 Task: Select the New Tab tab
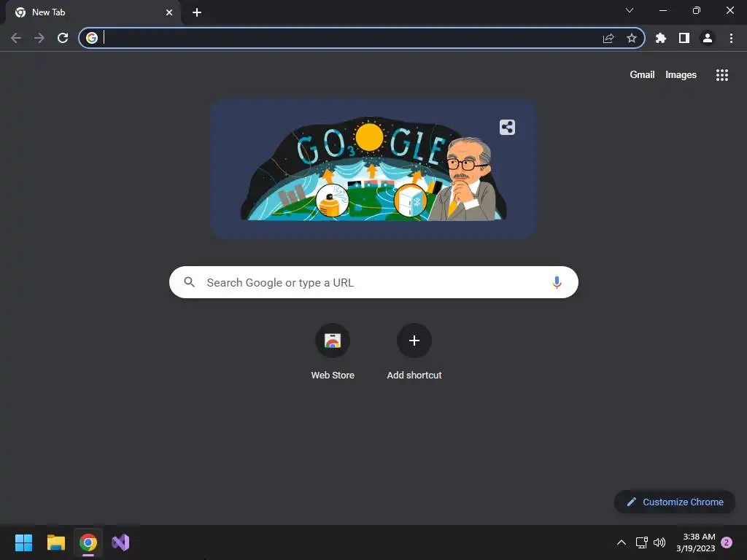pos(93,12)
